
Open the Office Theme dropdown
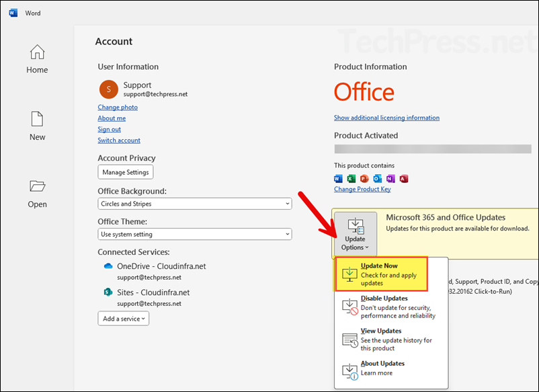194,234
